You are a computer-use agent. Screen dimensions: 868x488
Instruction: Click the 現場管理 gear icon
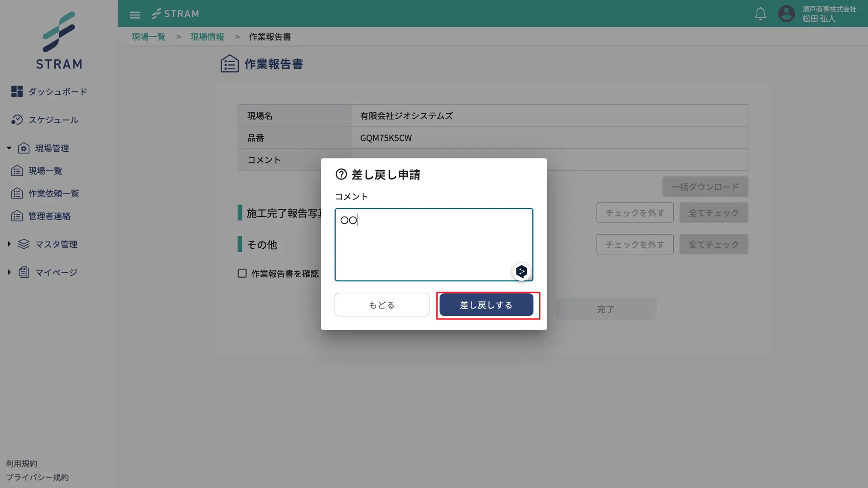[x=24, y=148]
